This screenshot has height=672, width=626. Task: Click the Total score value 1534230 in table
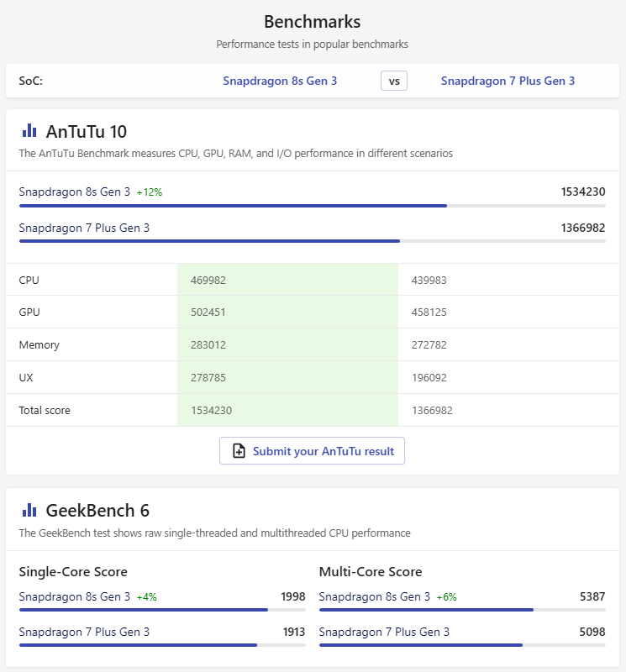(208, 411)
